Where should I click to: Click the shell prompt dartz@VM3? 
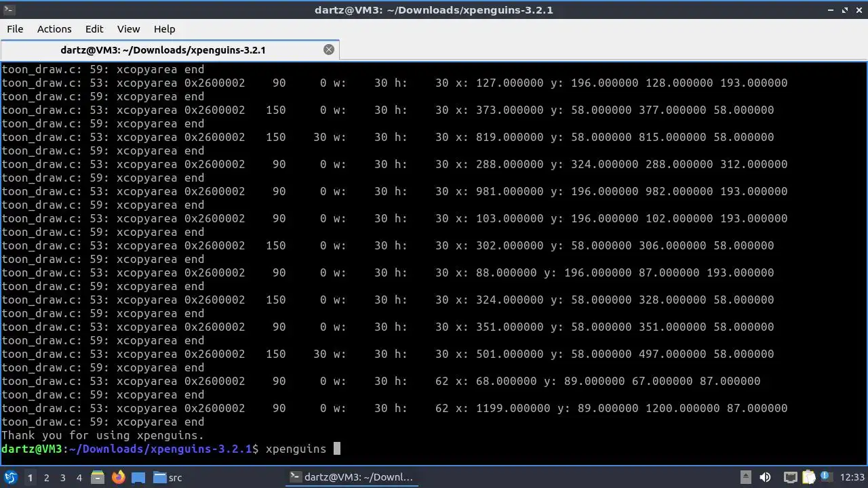click(x=31, y=449)
